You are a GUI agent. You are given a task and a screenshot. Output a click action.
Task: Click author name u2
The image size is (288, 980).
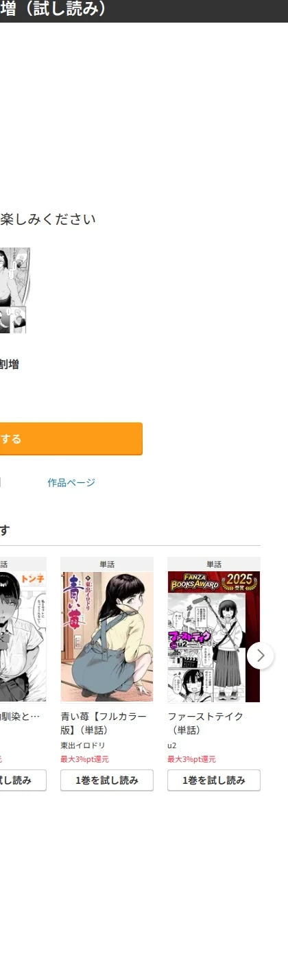pos(172,745)
